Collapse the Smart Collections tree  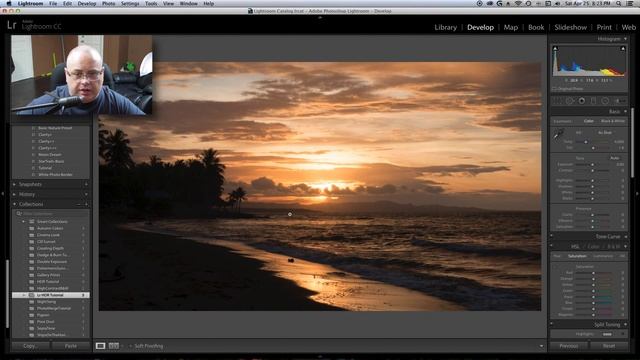24,222
